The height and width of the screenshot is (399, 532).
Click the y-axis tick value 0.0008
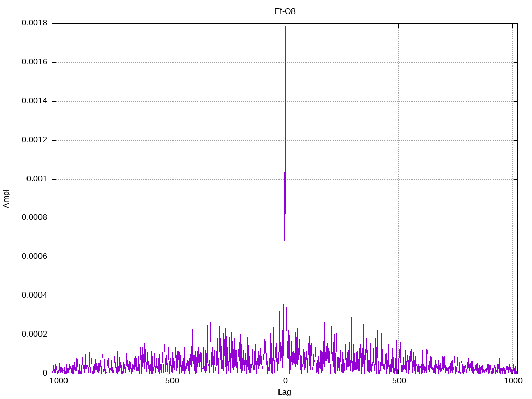point(35,218)
